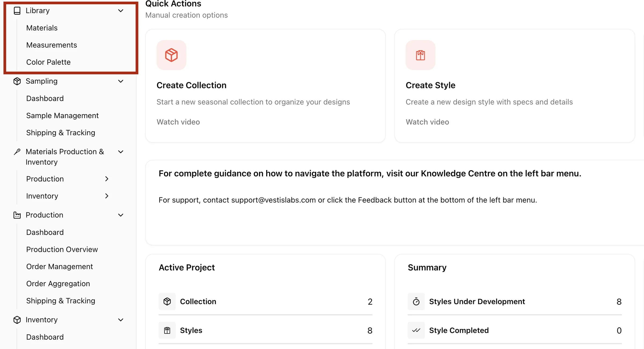Open Sample Management under Sampling
The image size is (644, 349).
point(62,116)
